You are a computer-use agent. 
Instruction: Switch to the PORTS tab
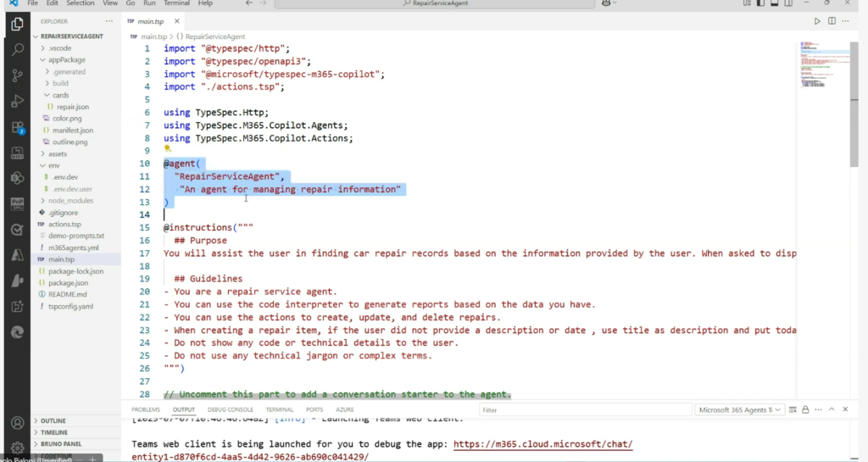314,410
